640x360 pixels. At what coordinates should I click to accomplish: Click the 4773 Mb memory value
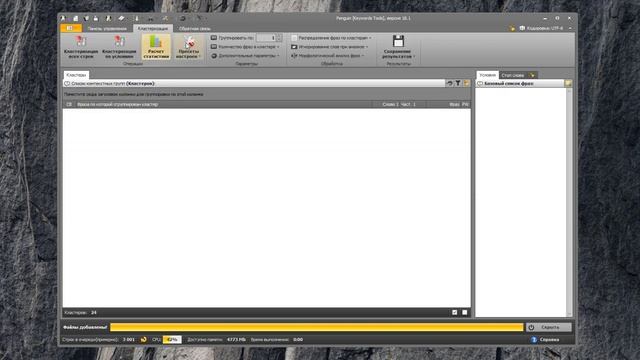(x=236, y=339)
